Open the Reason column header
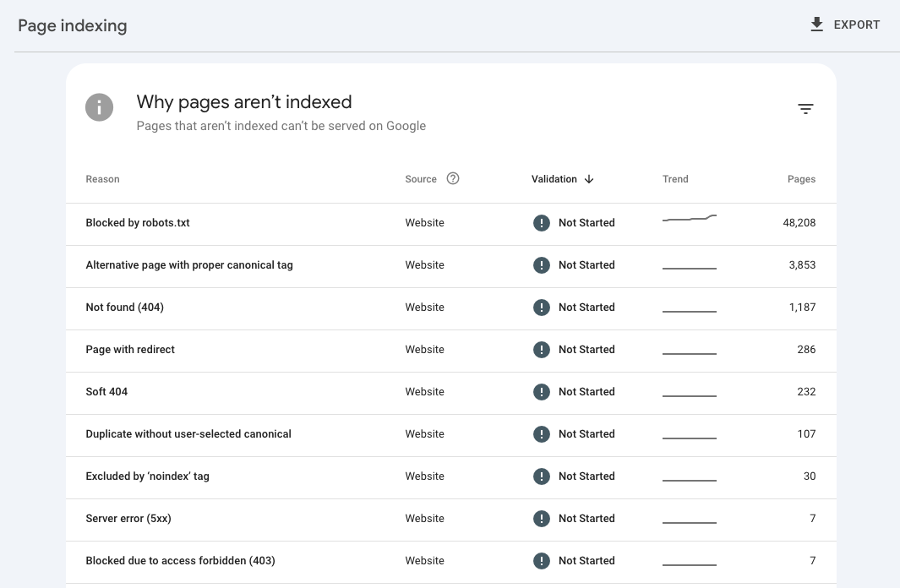Image resolution: width=900 pixels, height=588 pixels. point(102,178)
